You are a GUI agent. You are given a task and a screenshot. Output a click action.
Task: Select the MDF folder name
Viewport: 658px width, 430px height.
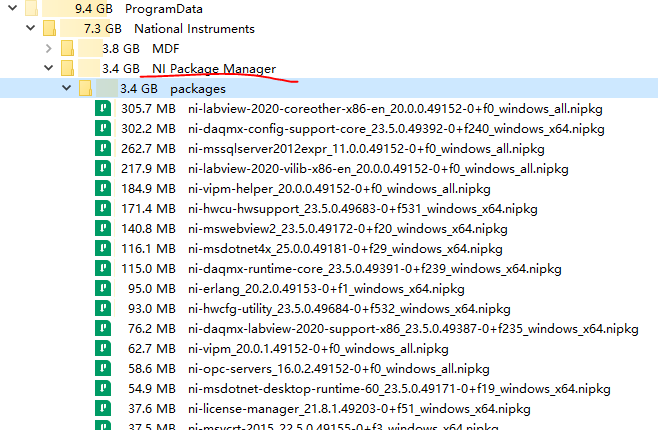[165, 49]
